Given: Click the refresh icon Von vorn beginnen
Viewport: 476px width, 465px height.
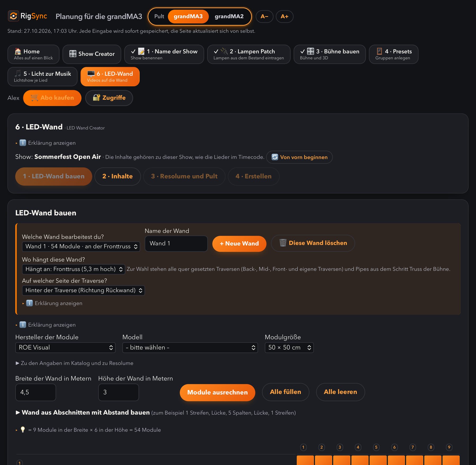Looking at the screenshot, I should coord(275,157).
